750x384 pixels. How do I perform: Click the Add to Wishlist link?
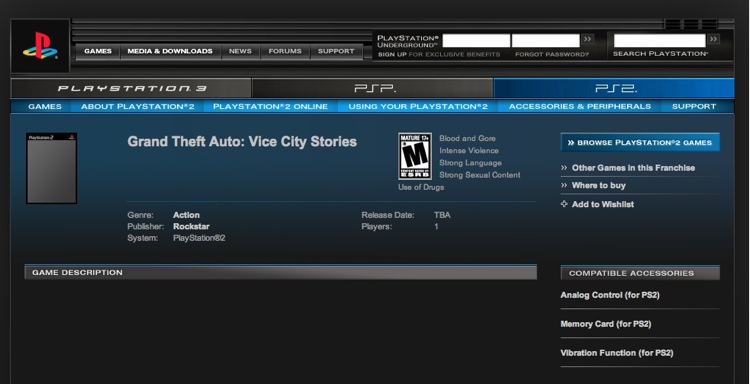point(603,204)
